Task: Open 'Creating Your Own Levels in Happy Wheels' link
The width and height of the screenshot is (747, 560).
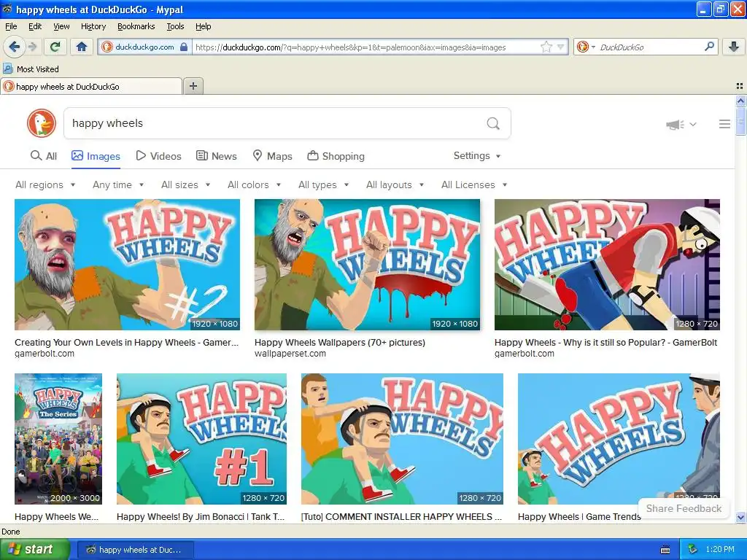Action: tap(126, 343)
